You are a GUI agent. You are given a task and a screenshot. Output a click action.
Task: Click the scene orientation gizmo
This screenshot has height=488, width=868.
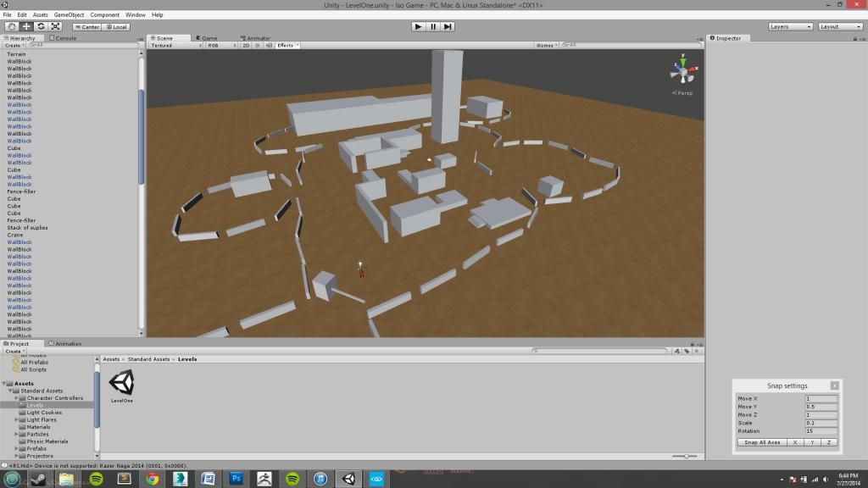pyautogui.click(x=682, y=69)
